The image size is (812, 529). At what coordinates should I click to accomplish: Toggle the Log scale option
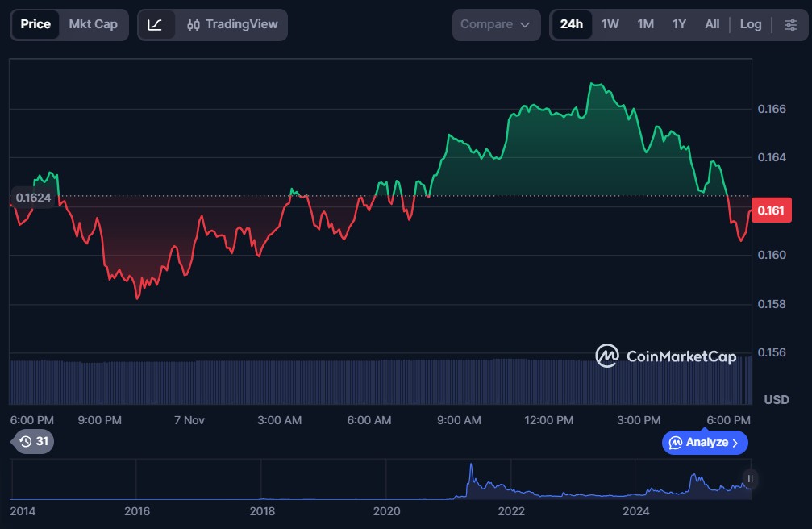point(750,24)
